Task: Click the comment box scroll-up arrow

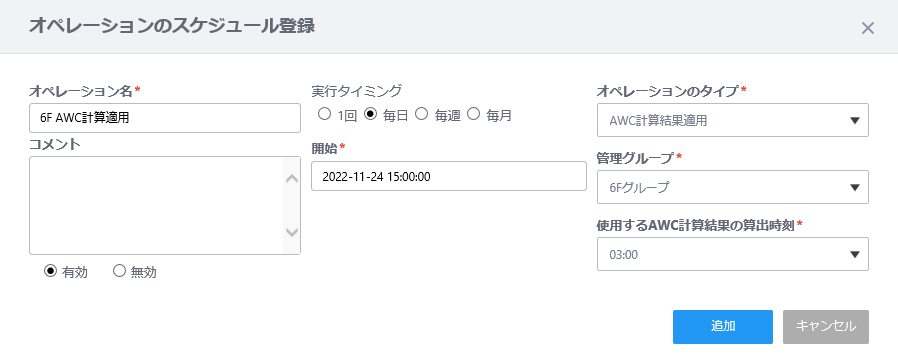Action: click(292, 179)
